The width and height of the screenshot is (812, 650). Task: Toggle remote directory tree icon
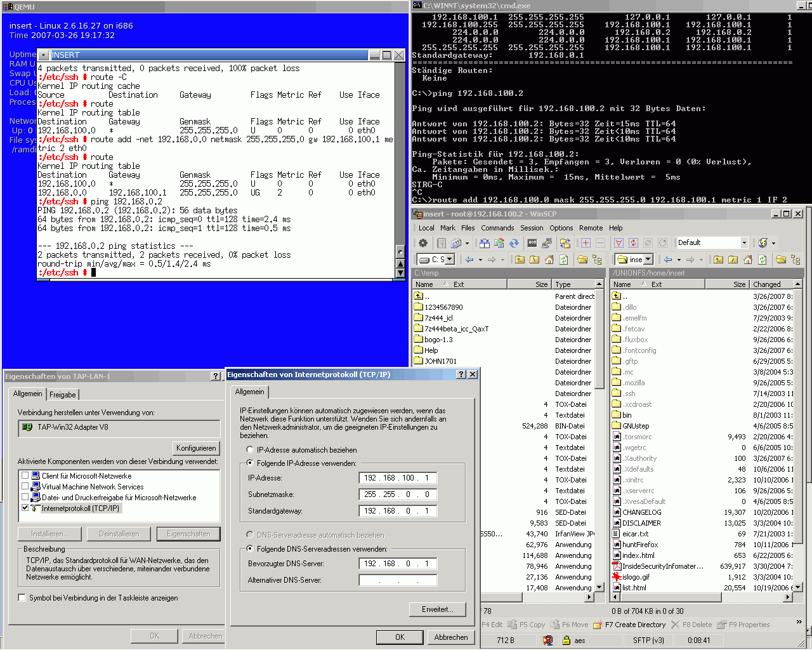tap(796, 259)
